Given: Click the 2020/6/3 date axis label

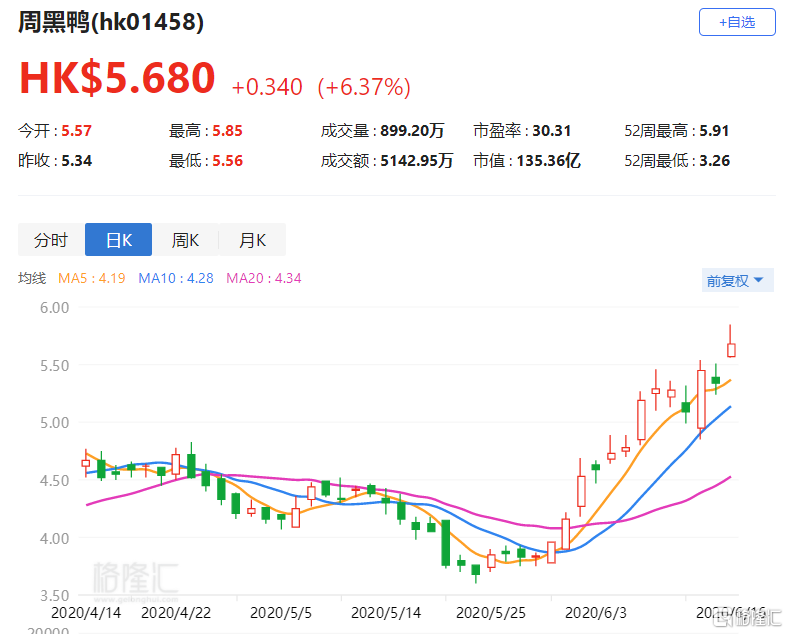Looking at the screenshot, I should 596,613.
